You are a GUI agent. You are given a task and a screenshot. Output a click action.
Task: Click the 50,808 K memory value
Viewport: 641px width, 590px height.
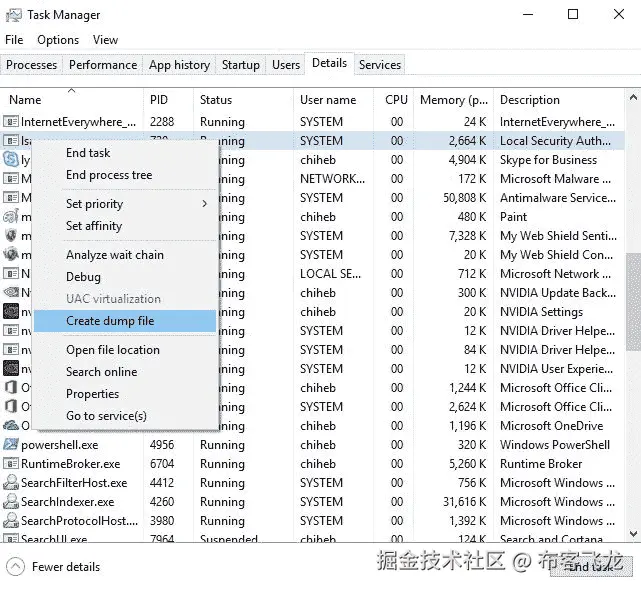(465, 198)
